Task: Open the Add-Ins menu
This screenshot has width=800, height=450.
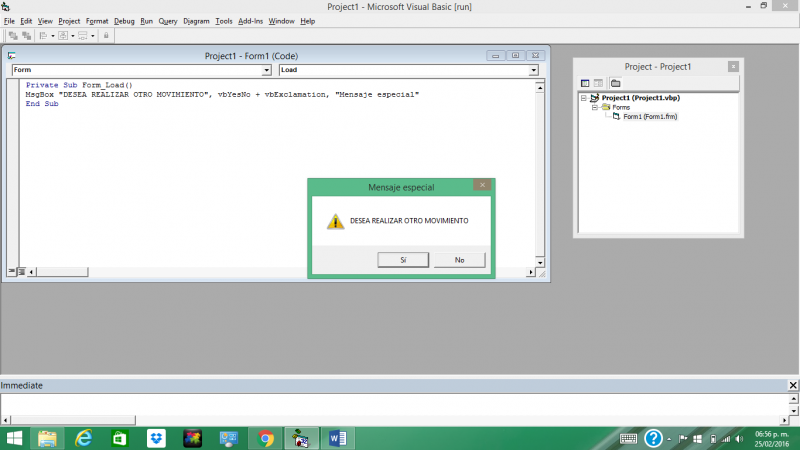Action: [251, 21]
